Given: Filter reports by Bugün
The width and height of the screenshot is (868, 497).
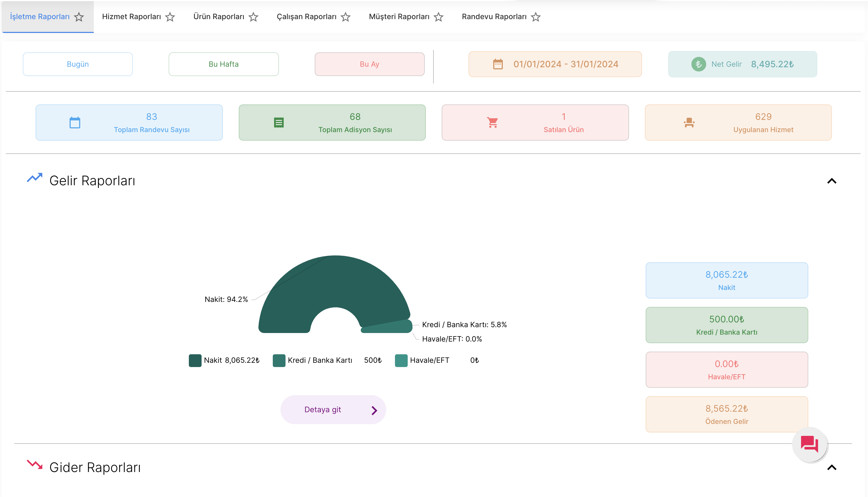Looking at the screenshot, I should (78, 64).
